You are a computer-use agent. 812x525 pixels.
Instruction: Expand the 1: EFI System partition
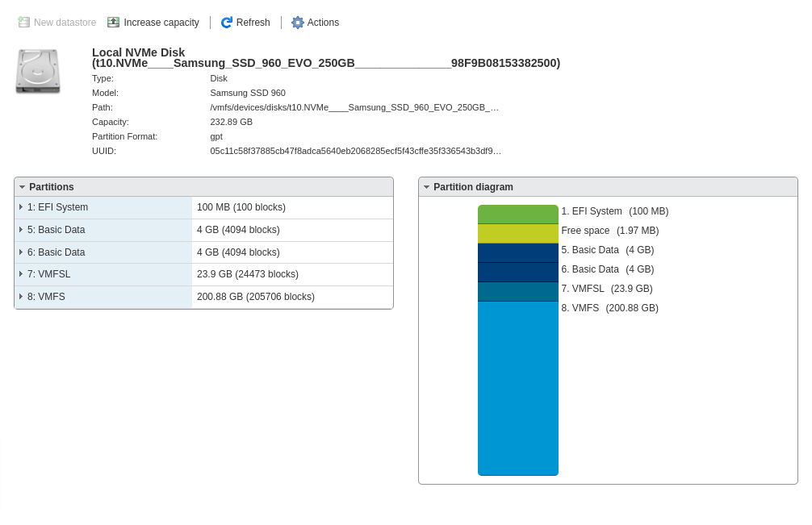[x=21, y=207]
